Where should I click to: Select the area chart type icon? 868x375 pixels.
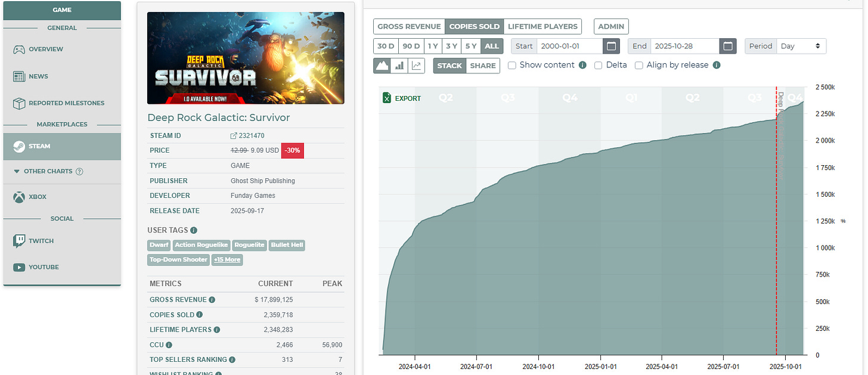[382, 66]
